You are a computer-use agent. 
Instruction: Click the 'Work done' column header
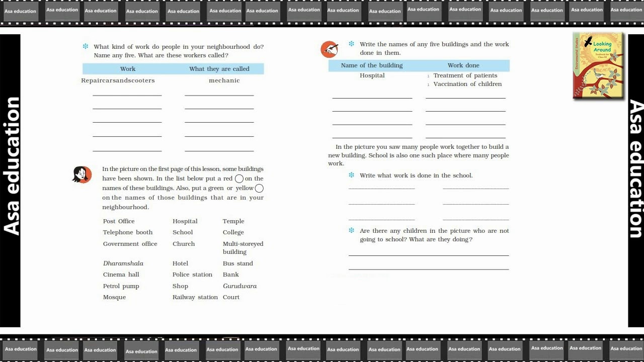pyautogui.click(x=463, y=65)
